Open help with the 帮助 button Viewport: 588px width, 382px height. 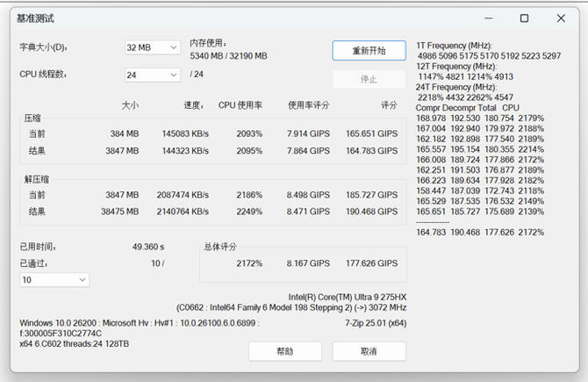click(285, 351)
